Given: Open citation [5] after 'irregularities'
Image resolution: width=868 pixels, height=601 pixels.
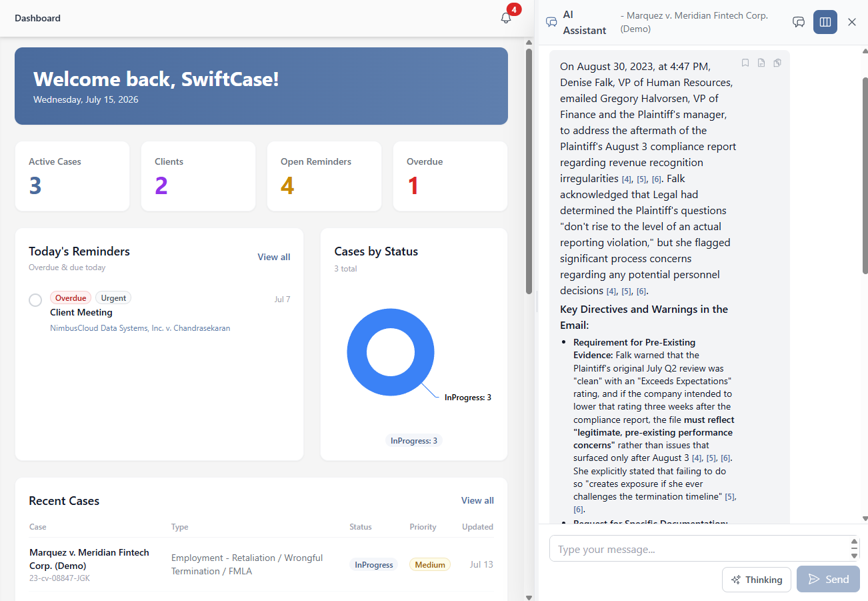Looking at the screenshot, I should coord(642,179).
